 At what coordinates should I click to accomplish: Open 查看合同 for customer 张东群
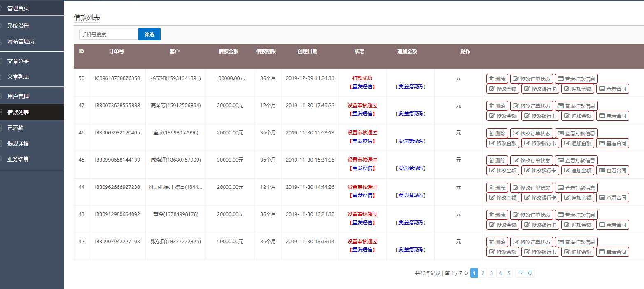(x=612, y=252)
